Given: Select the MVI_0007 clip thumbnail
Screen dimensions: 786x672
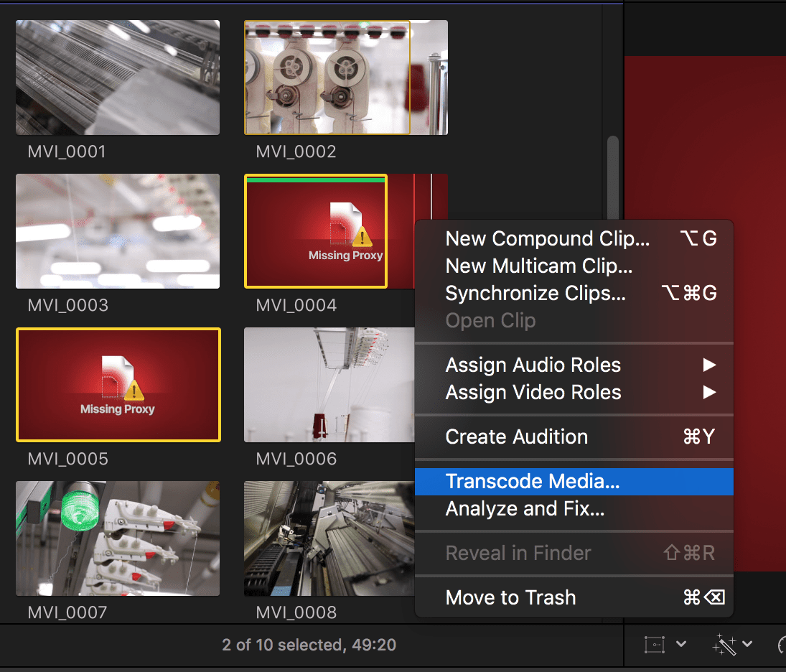Looking at the screenshot, I should 117,538.
